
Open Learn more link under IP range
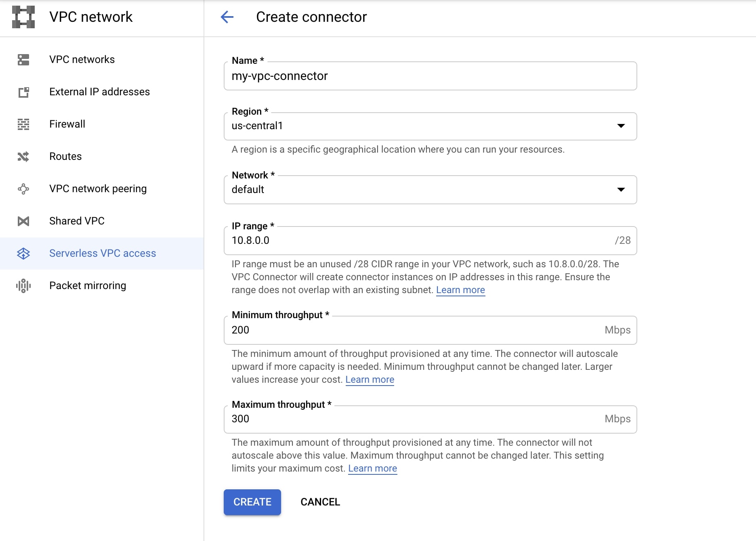click(460, 290)
